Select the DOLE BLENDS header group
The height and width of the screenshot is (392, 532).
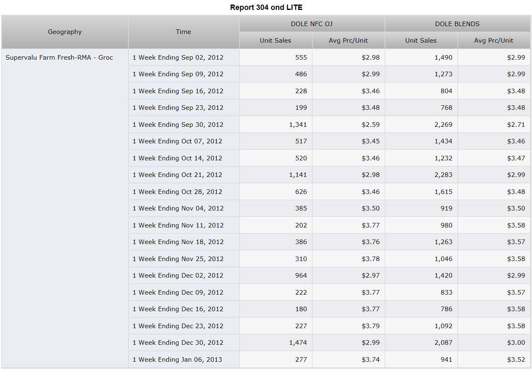click(x=457, y=24)
